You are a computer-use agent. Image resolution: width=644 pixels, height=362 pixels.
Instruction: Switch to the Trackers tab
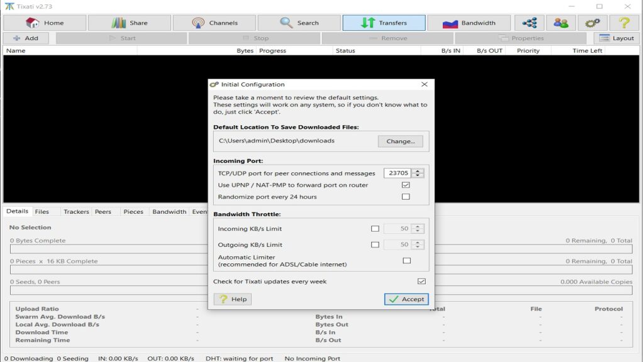coord(75,211)
